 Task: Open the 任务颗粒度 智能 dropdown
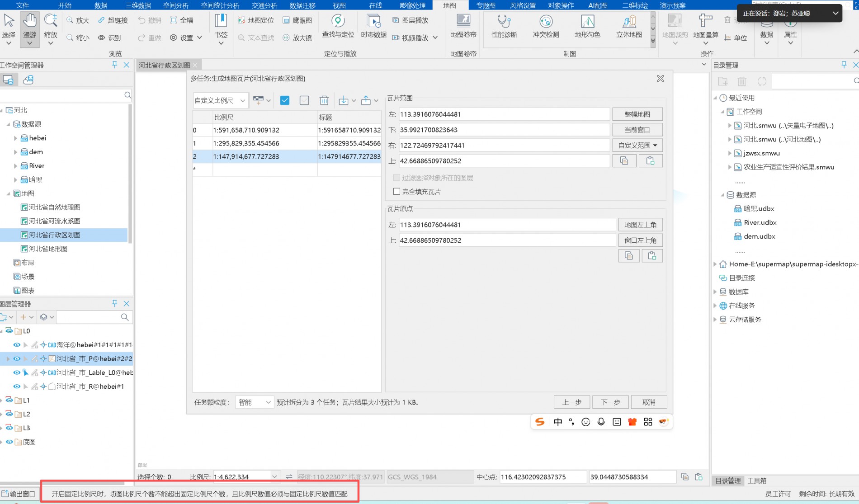[x=255, y=402]
